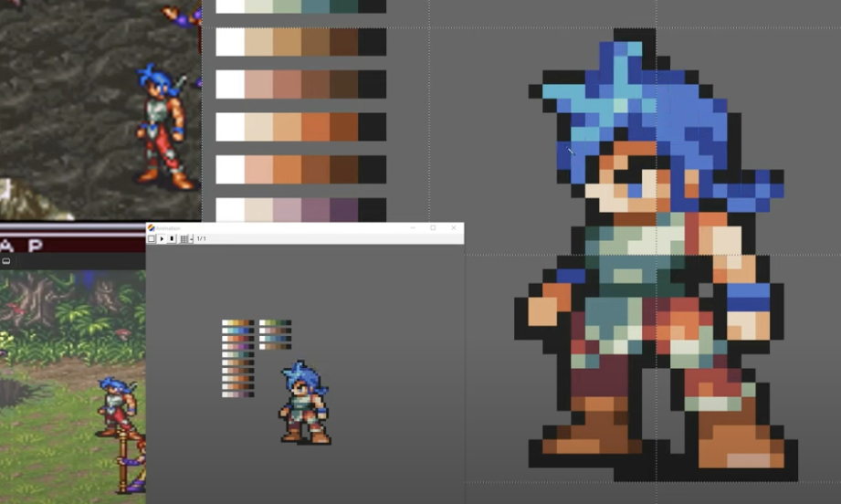Click the Animation window app icon
Screen dimensions: 841x504
tap(152, 228)
